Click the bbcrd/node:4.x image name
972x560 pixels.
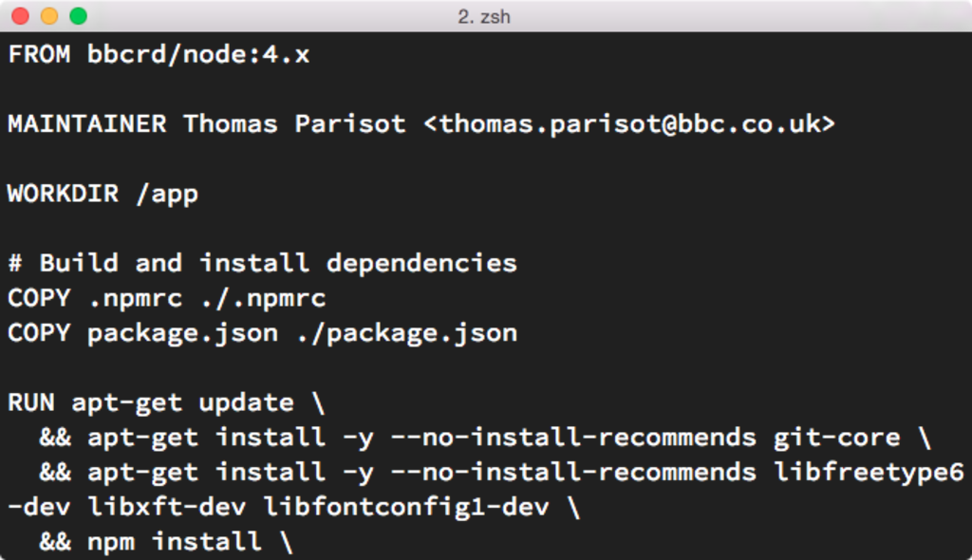(x=198, y=54)
